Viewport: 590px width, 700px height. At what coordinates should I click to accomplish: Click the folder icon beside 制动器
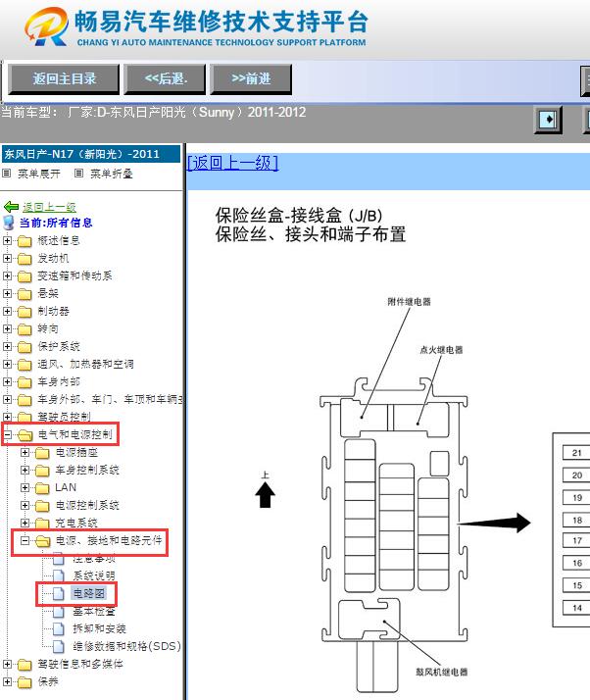point(25,312)
